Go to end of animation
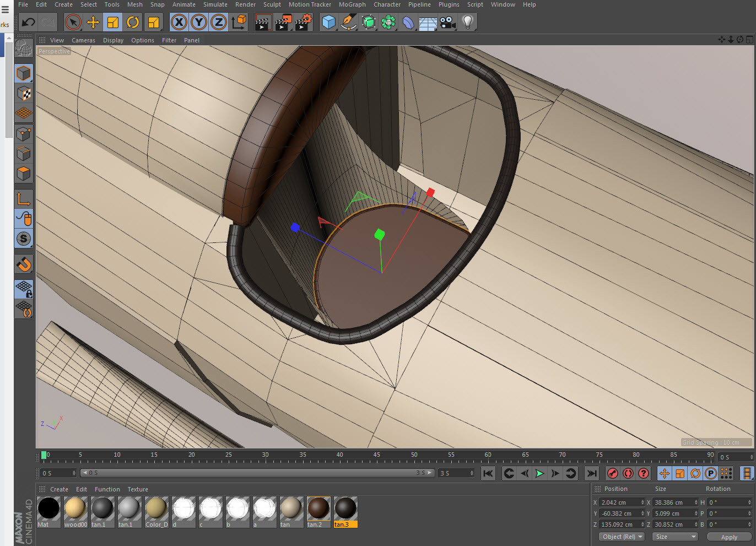 click(x=591, y=473)
